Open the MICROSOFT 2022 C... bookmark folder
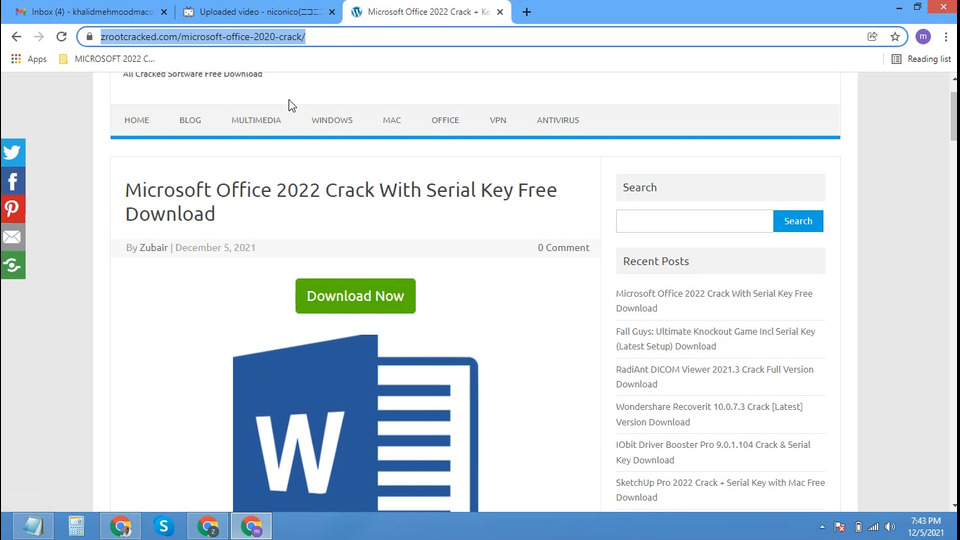 pyautogui.click(x=107, y=59)
